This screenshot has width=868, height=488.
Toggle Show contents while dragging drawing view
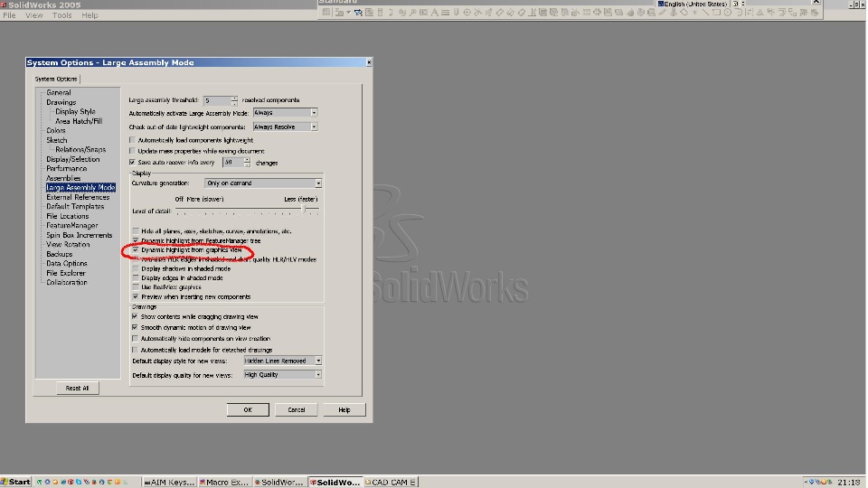pyautogui.click(x=135, y=316)
